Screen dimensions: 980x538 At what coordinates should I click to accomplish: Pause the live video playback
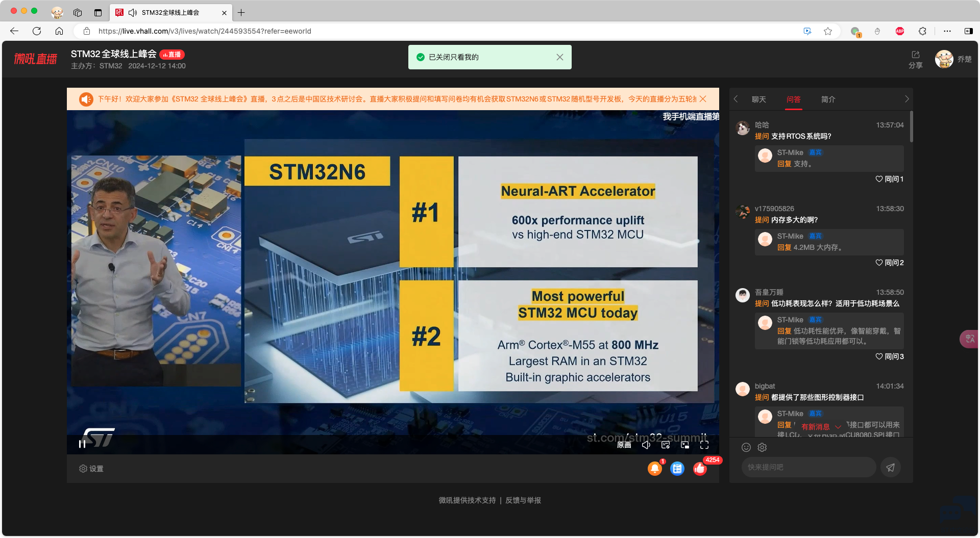(x=82, y=444)
